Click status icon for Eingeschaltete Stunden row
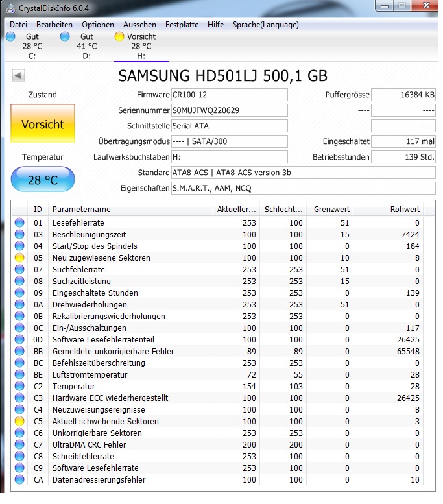The height and width of the screenshot is (504, 443). (x=19, y=293)
